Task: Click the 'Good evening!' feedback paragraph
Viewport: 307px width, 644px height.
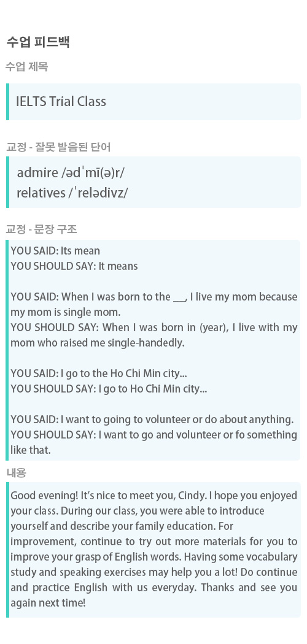Action: [x=154, y=550]
